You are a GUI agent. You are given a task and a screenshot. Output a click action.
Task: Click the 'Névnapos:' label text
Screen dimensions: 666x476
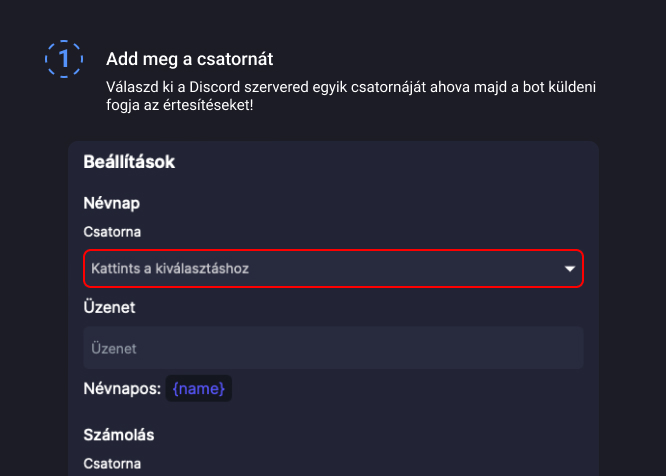click(x=122, y=388)
